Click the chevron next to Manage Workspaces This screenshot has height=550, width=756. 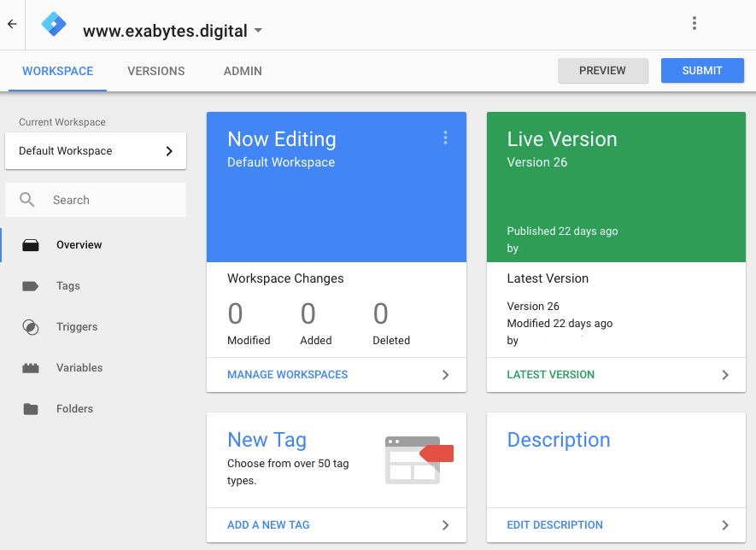click(x=446, y=375)
